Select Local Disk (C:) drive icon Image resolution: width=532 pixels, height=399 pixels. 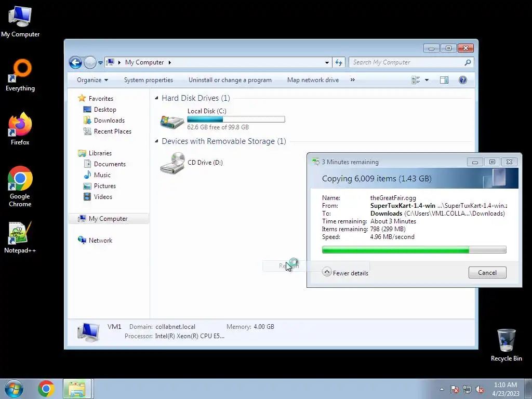click(x=172, y=121)
